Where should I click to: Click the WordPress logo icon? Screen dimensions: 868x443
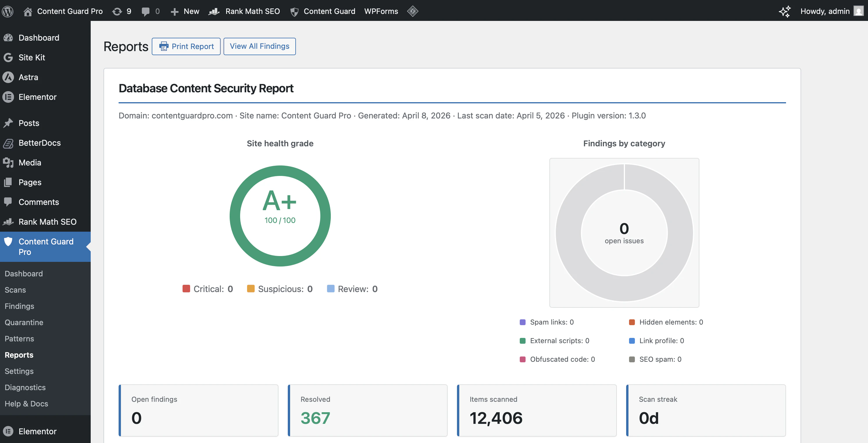pos(8,11)
